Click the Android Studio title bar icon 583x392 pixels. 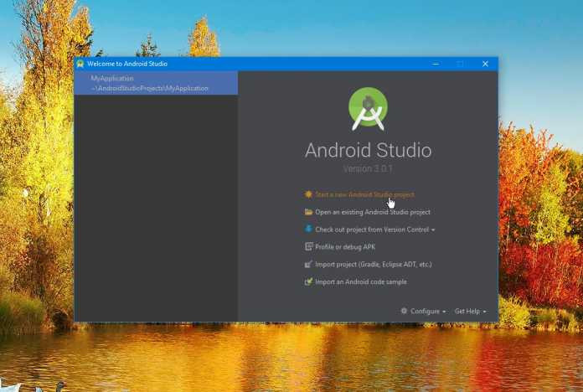click(80, 64)
